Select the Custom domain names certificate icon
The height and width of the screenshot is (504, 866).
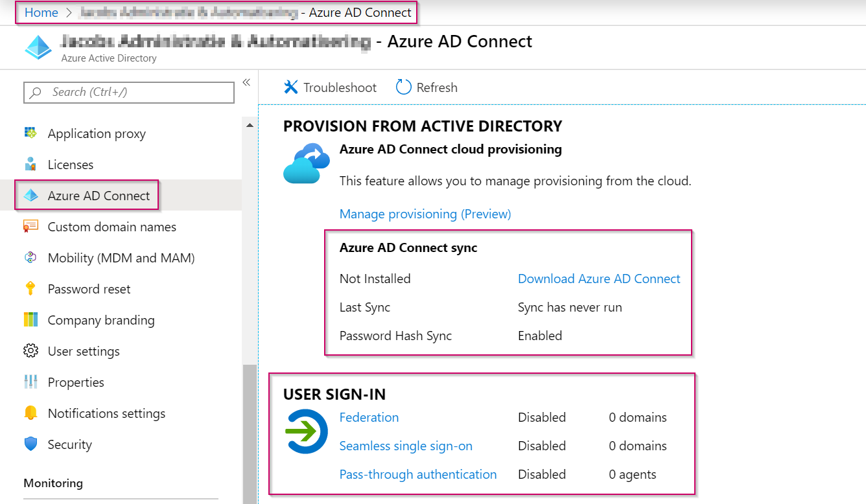click(x=30, y=226)
